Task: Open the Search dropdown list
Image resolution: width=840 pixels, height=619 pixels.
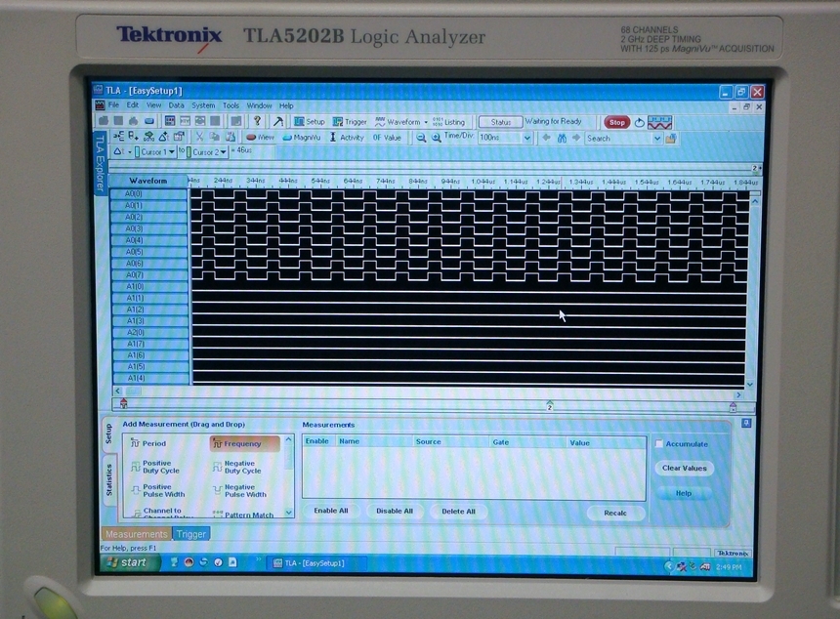Action: (x=656, y=139)
